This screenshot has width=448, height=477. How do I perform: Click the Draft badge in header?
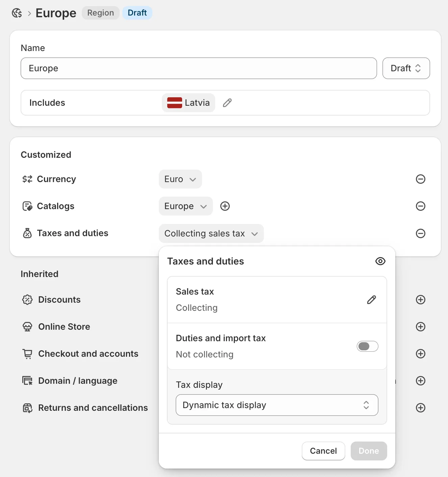(137, 13)
